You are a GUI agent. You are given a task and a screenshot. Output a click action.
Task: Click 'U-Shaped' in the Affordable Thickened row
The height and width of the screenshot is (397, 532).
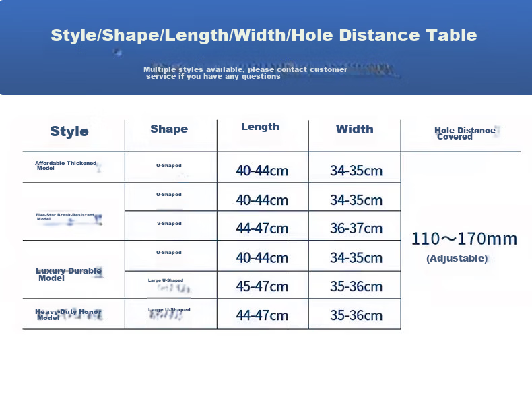point(169,165)
